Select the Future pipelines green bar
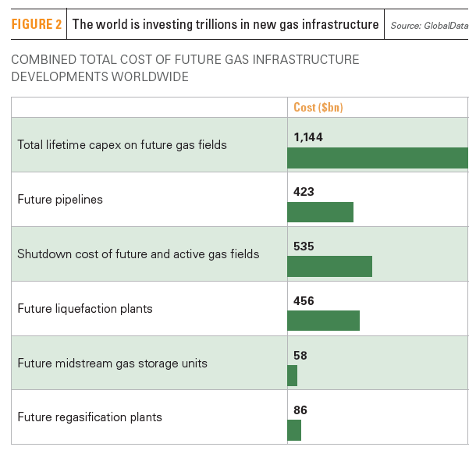This screenshot has height=454, width=476. pos(320,212)
